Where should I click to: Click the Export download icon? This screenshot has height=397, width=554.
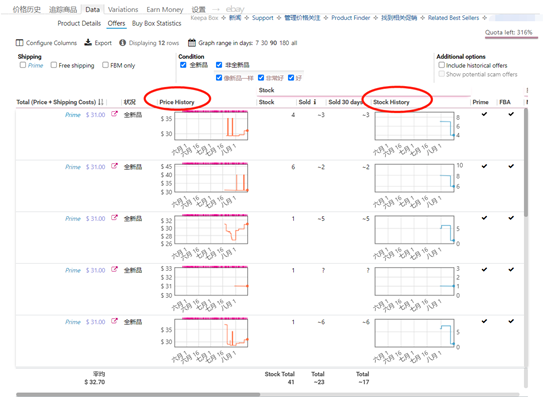click(x=88, y=42)
